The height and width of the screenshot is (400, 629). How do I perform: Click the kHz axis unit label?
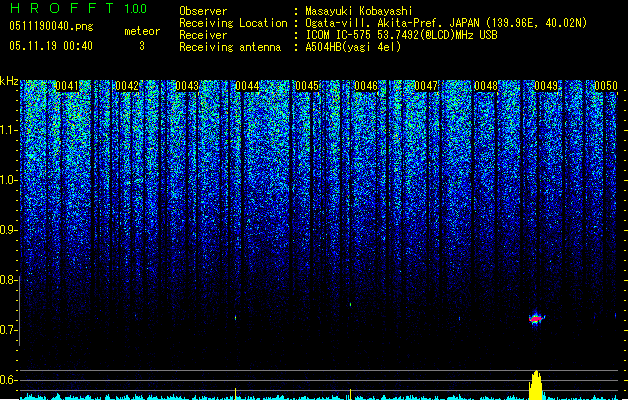point(9,81)
